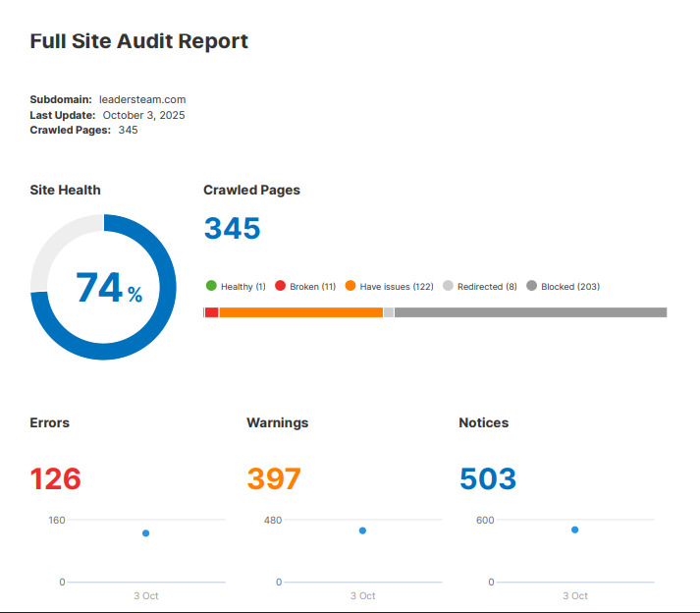Viewport: 700px width, 613px height.
Task: Click the Crawled Pages: 345 value
Action: (129, 130)
